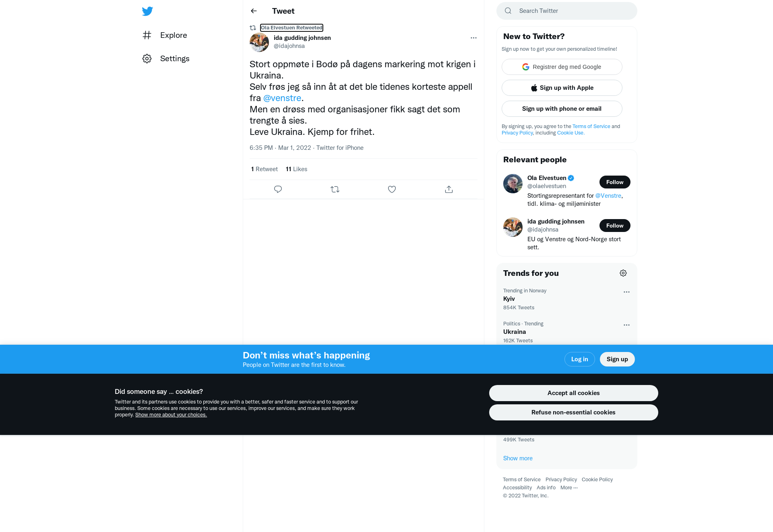Go back using the arrow icon

[x=254, y=11]
